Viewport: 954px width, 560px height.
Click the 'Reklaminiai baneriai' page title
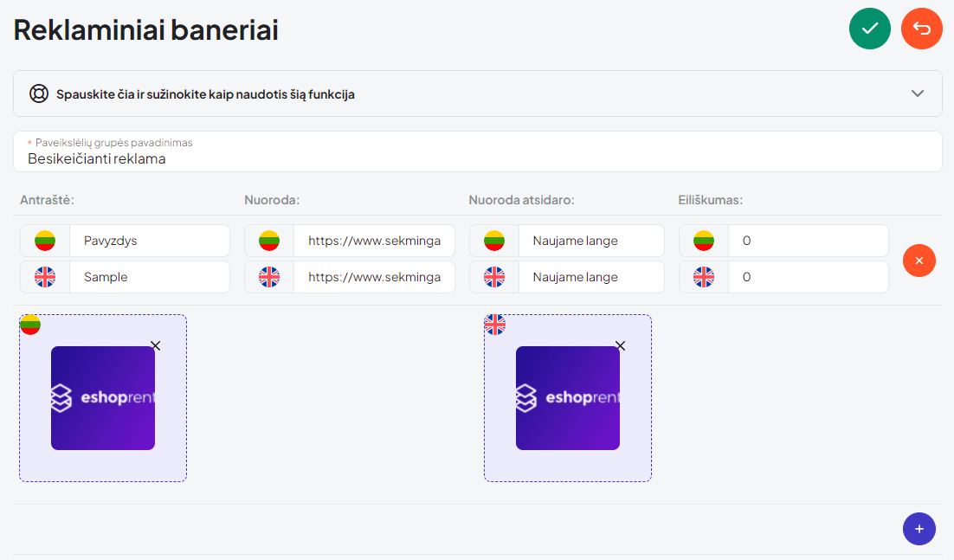(x=146, y=29)
